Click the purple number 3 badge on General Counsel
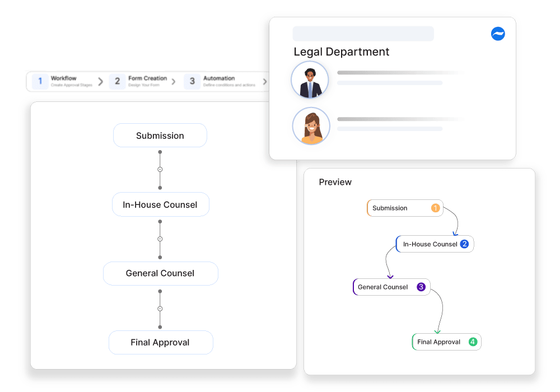Viewport: 560px width, 392px height. [420, 287]
